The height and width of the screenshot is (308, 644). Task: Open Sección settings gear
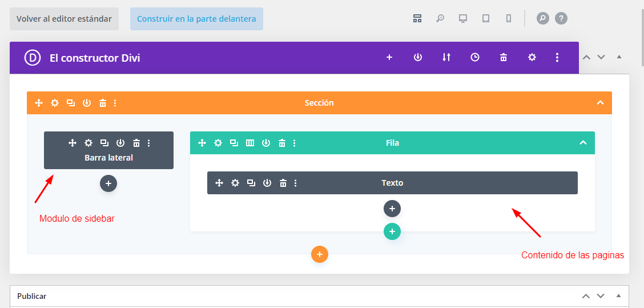55,103
